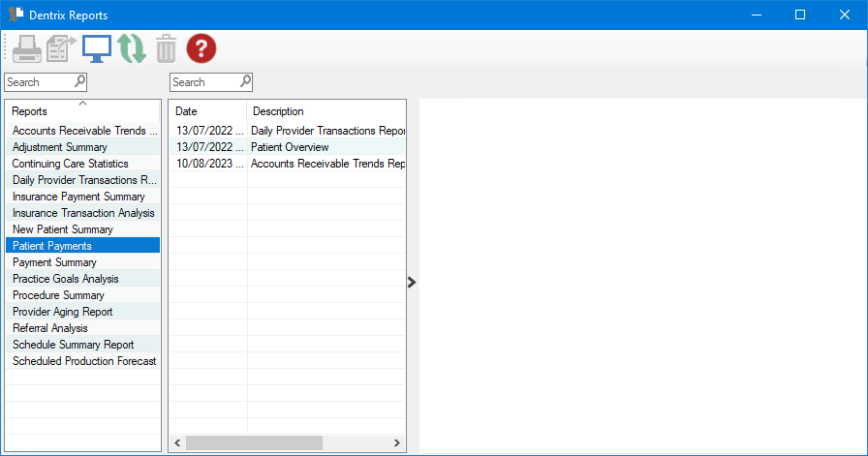Expand preview pane with arrow chevron
Image resolution: width=868 pixels, height=456 pixels.
[x=412, y=283]
